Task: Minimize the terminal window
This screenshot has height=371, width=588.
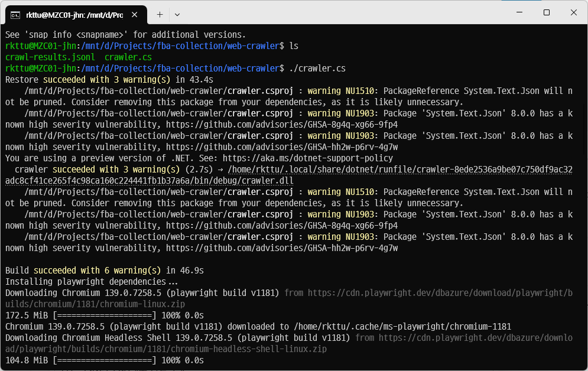Action: click(519, 13)
